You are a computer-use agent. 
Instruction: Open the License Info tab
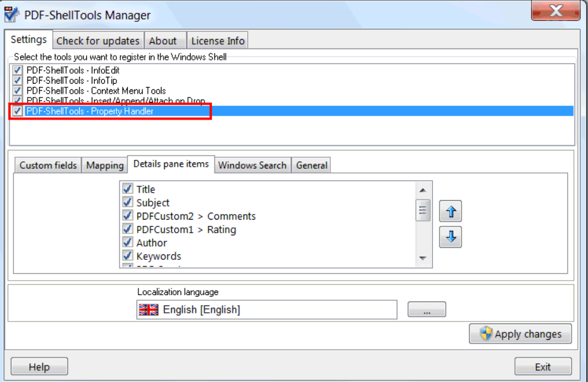click(x=218, y=40)
